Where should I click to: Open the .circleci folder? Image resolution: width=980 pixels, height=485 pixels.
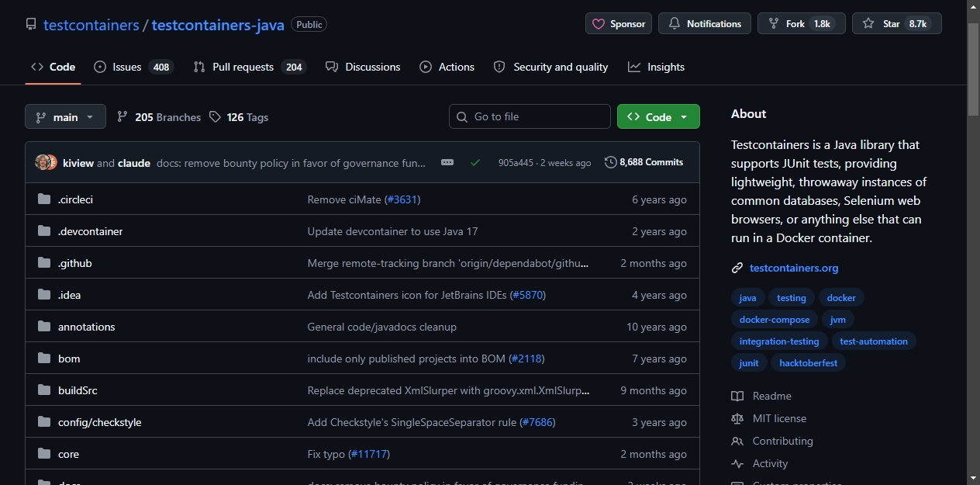75,199
